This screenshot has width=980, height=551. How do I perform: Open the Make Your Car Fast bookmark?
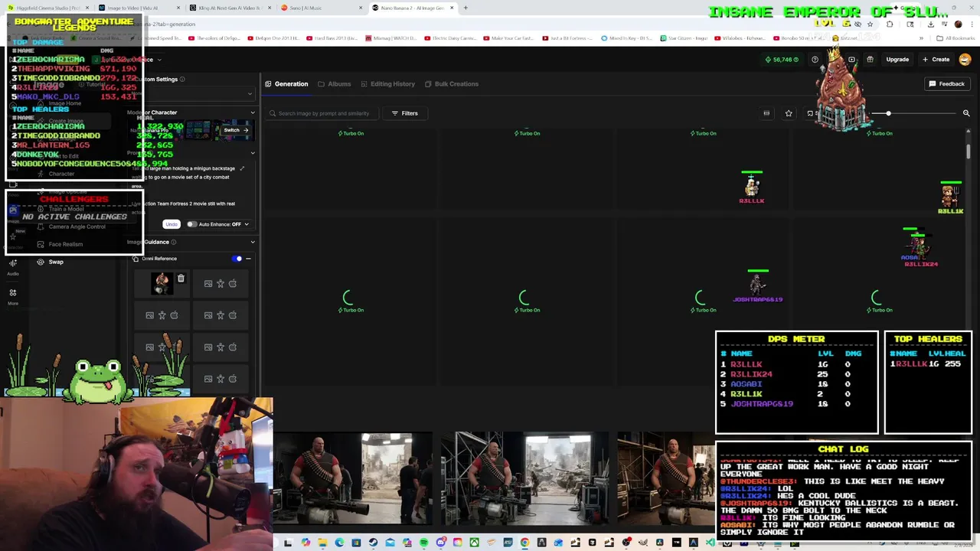[508, 38]
